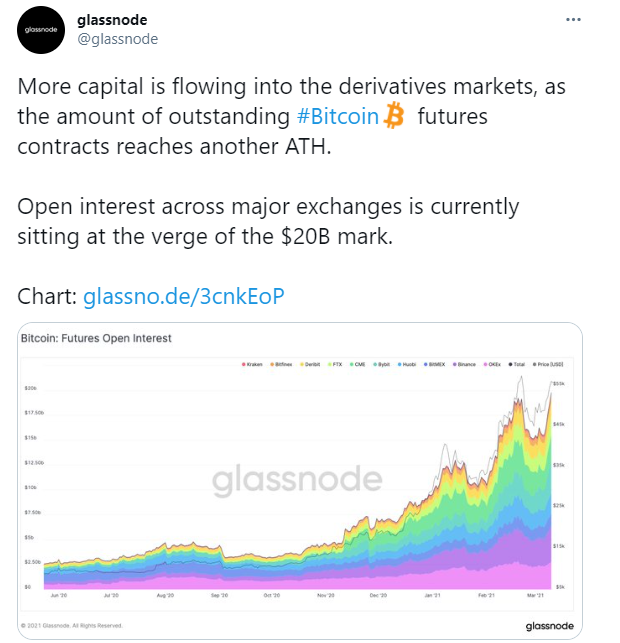620x643 pixels.
Task: Open the @glassnode handle profile
Action: 118,39
